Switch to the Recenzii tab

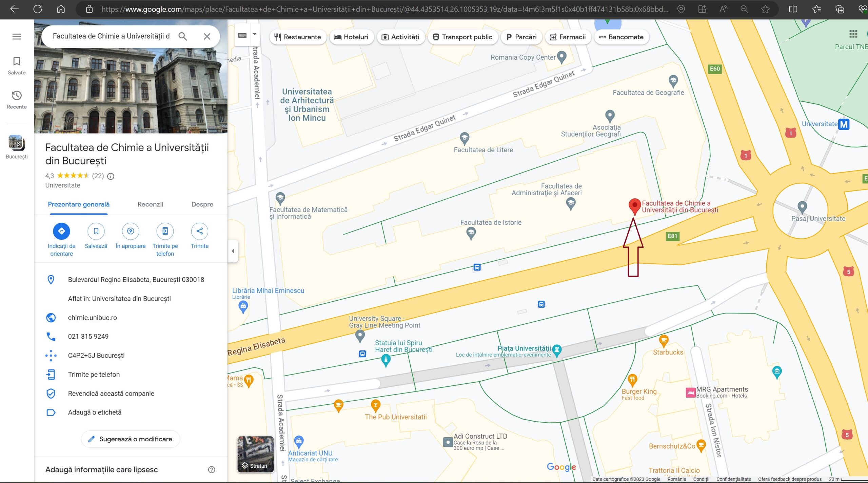[x=150, y=204]
